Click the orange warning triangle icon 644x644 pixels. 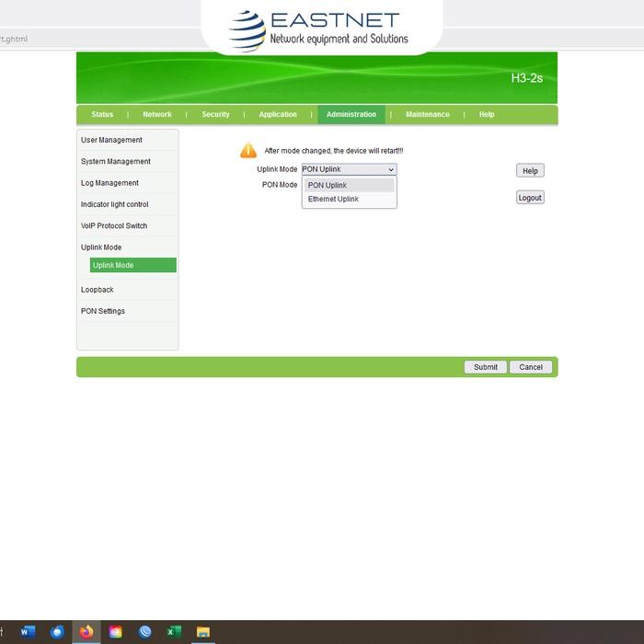(248, 151)
